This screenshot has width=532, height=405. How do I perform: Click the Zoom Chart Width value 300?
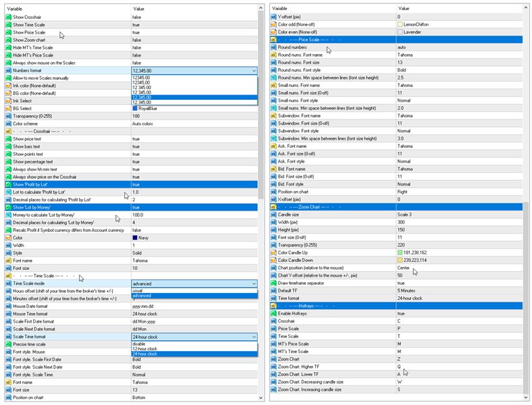pyautogui.click(x=459, y=222)
